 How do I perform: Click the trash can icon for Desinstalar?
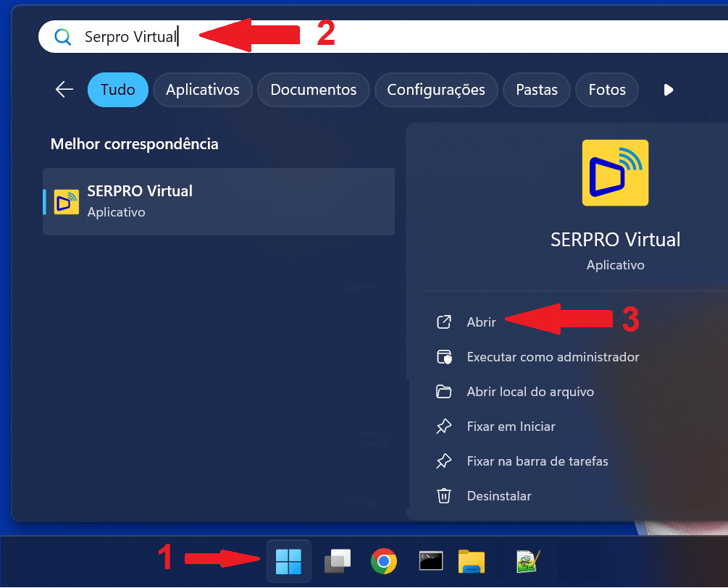click(444, 495)
